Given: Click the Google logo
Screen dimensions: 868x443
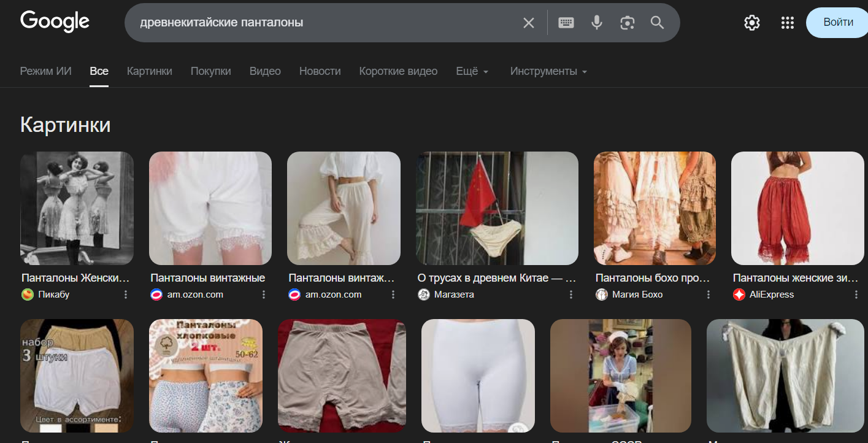Looking at the screenshot, I should click(55, 22).
